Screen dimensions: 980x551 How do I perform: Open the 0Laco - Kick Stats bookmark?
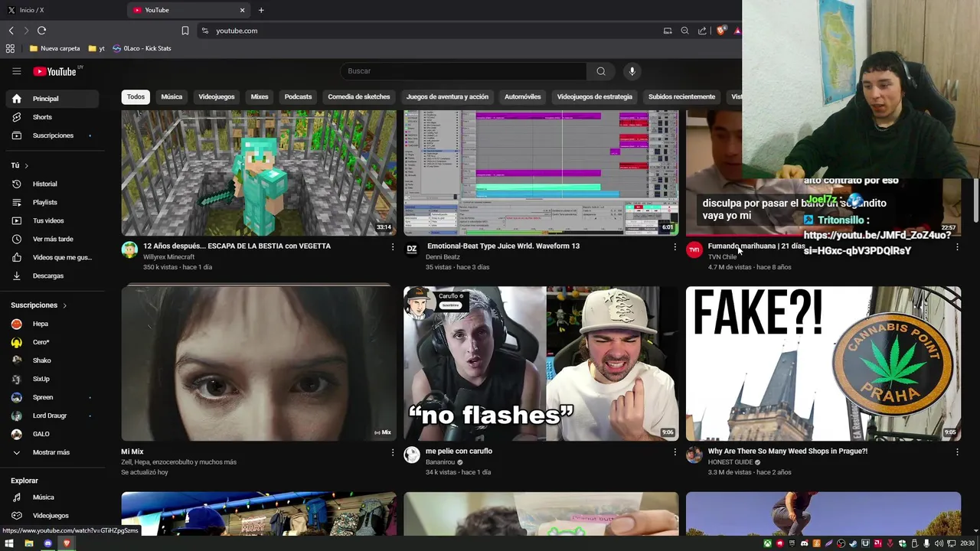point(142,48)
